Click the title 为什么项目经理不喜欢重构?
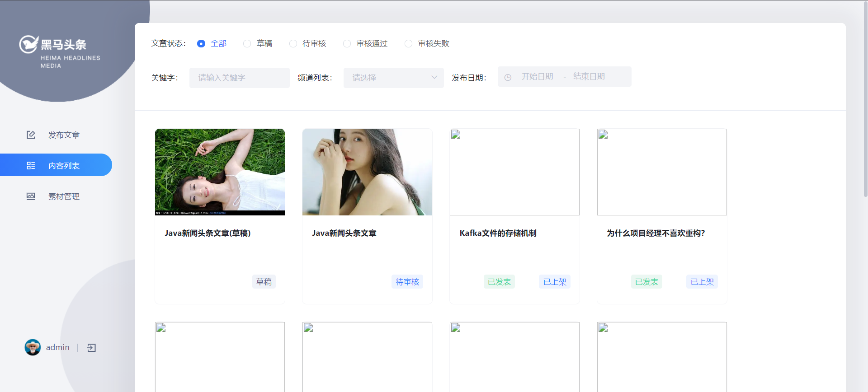This screenshot has height=392, width=868. (x=656, y=233)
